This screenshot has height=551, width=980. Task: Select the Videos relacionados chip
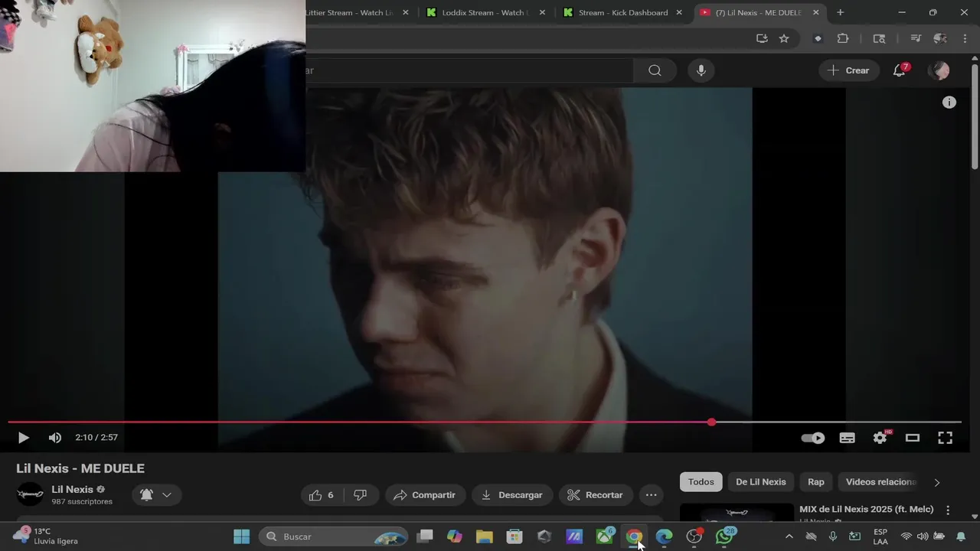point(880,482)
